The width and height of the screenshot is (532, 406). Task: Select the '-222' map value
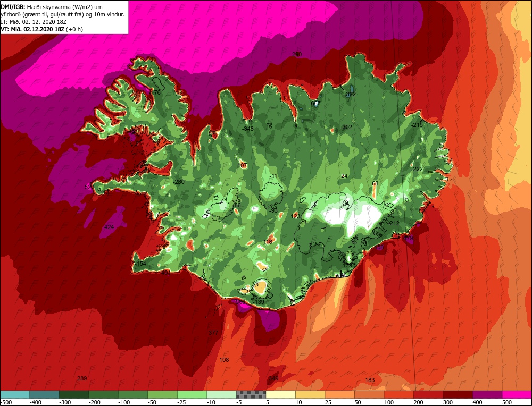417,169
